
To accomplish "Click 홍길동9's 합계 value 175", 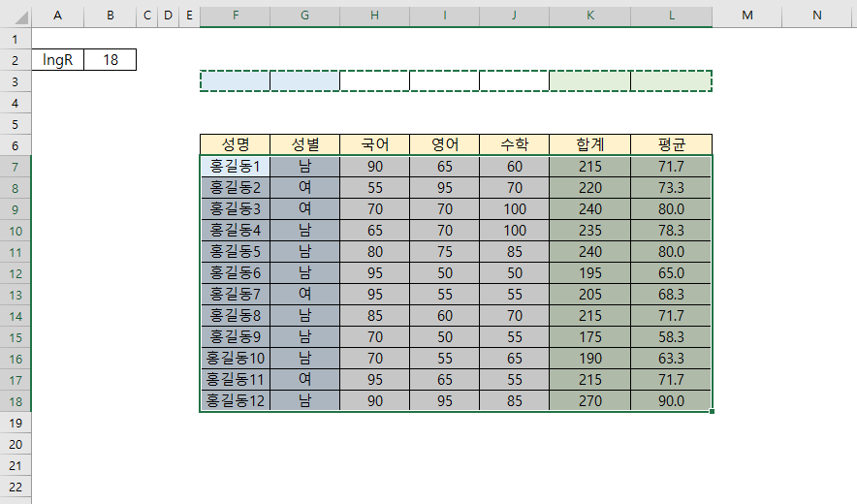I will coord(589,336).
